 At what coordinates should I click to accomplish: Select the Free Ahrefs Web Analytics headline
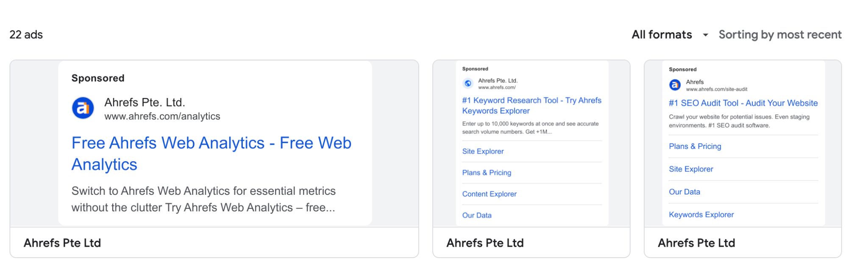coord(211,154)
